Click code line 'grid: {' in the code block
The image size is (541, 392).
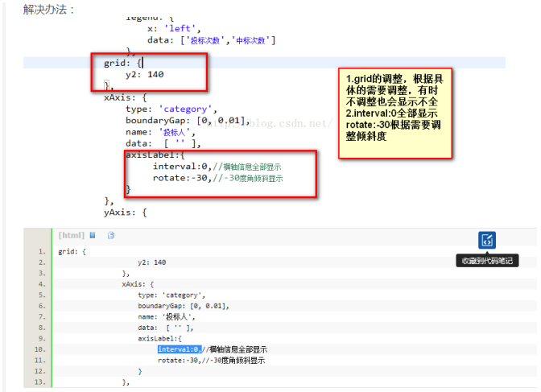pyautogui.click(x=72, y=252)
